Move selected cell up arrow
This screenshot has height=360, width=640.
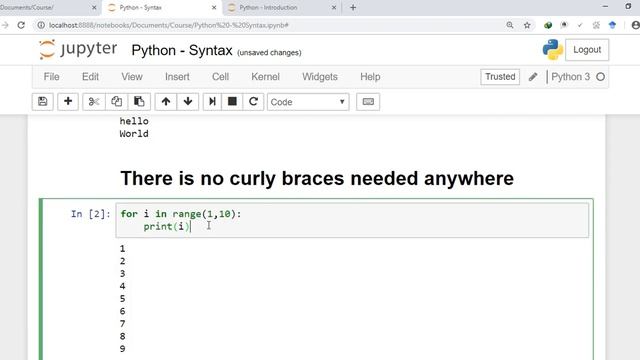click(166, 102)
